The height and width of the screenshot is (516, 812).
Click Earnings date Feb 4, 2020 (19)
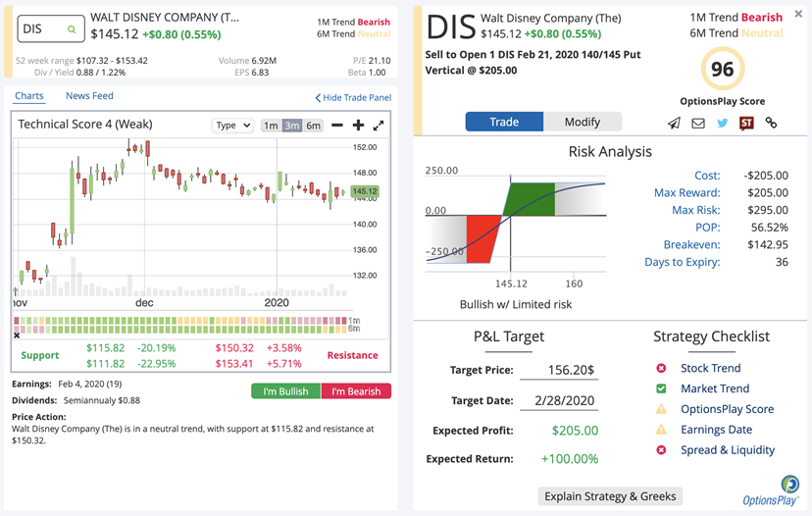tap(90, 384)
